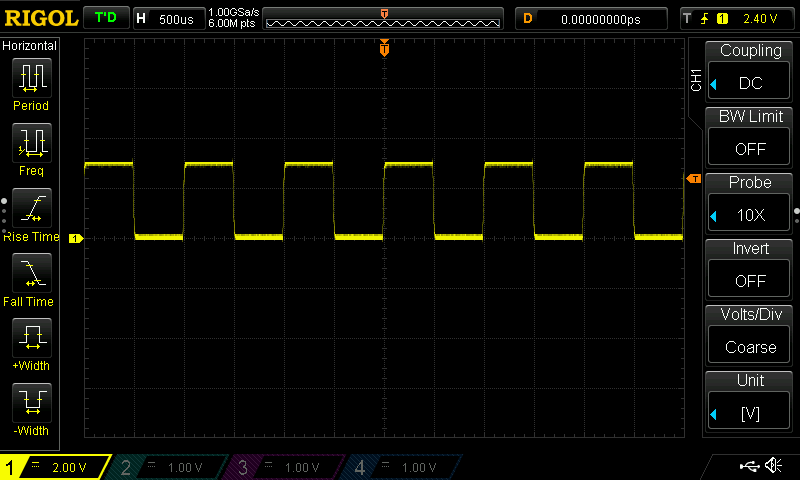800x480 pixels.
Task: Select the Fall Time measurement icon
Action: [x=32, y=273]
